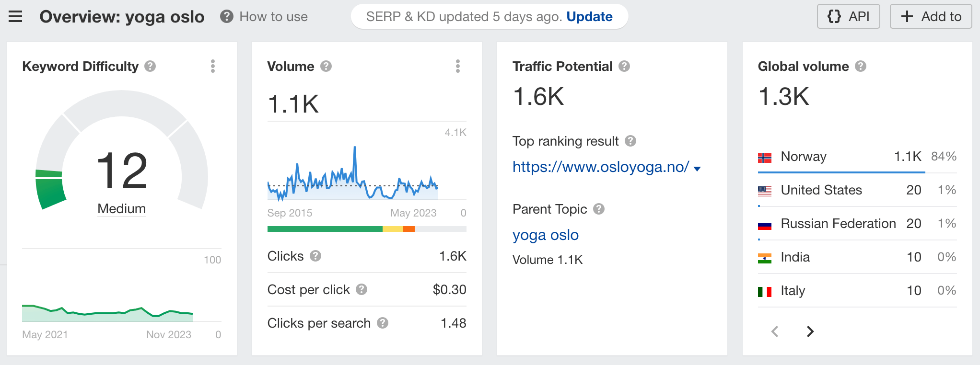Open the Volume card three-dot menu
This screenshot has height=365, width=980.
click(x=458, y=66)
